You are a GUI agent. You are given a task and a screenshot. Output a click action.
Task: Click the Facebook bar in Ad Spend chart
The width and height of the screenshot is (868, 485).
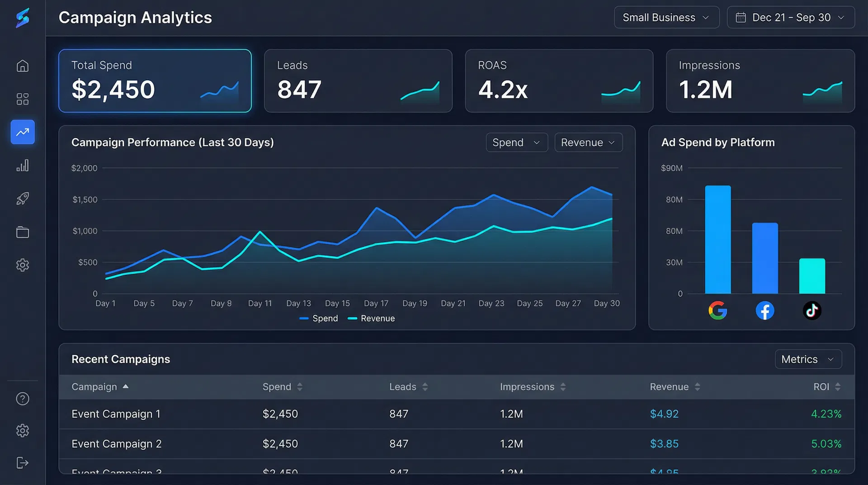click(764, 258)
